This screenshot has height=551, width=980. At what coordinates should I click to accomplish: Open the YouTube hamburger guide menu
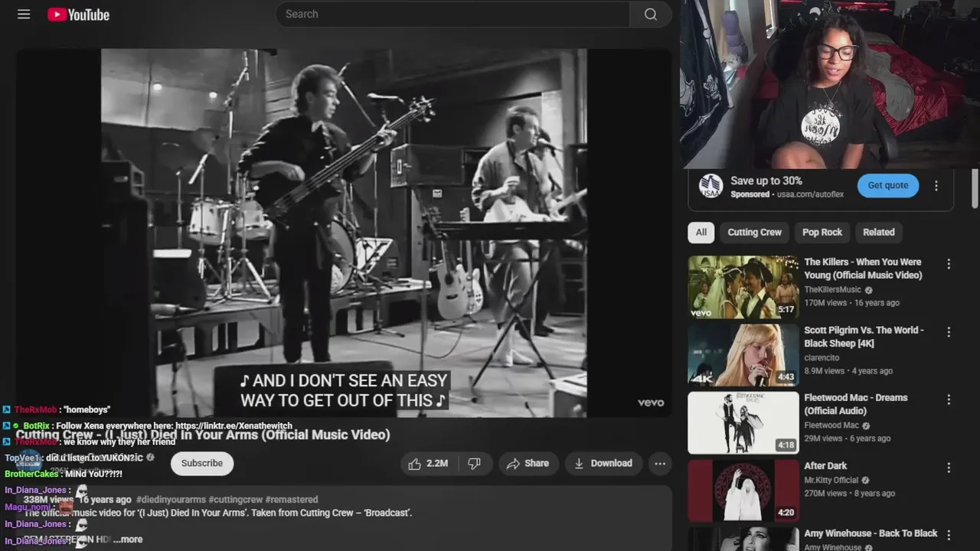click(x=24, y=15)
